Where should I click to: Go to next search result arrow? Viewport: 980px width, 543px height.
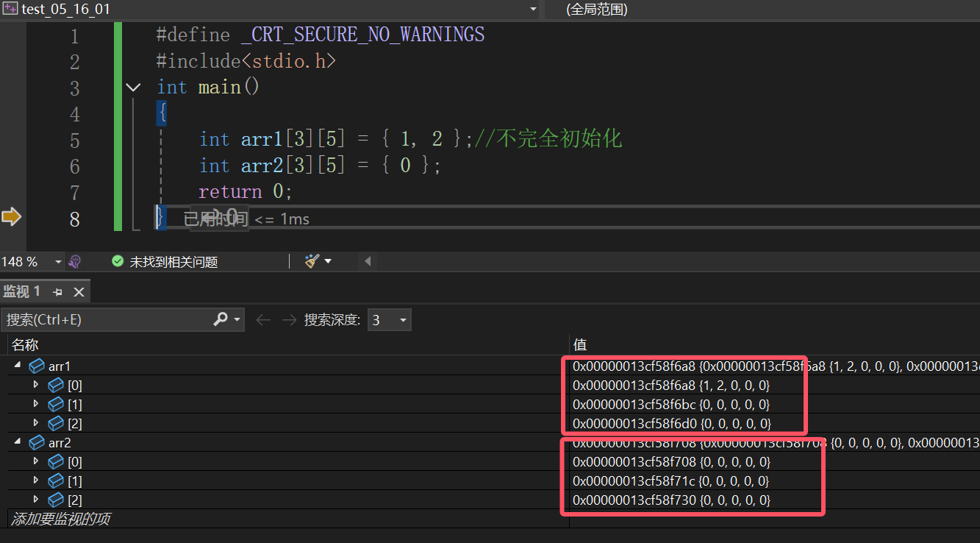(x=290, y=319)
